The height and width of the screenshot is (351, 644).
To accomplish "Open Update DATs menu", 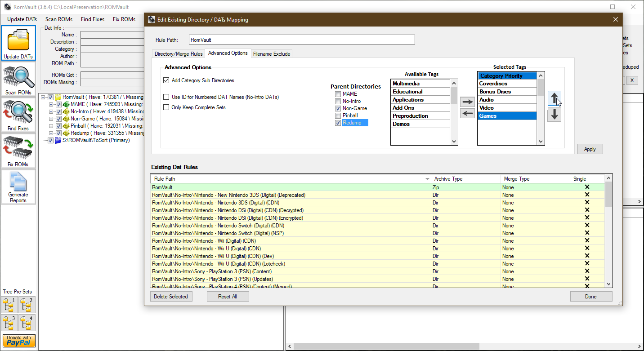I will click(x=22, y=19).
